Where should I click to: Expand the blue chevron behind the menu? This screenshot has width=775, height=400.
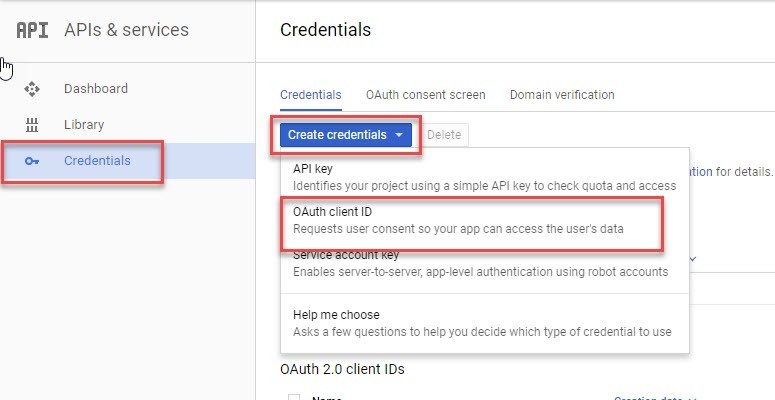pyautogui.click(x=693, y=259)
